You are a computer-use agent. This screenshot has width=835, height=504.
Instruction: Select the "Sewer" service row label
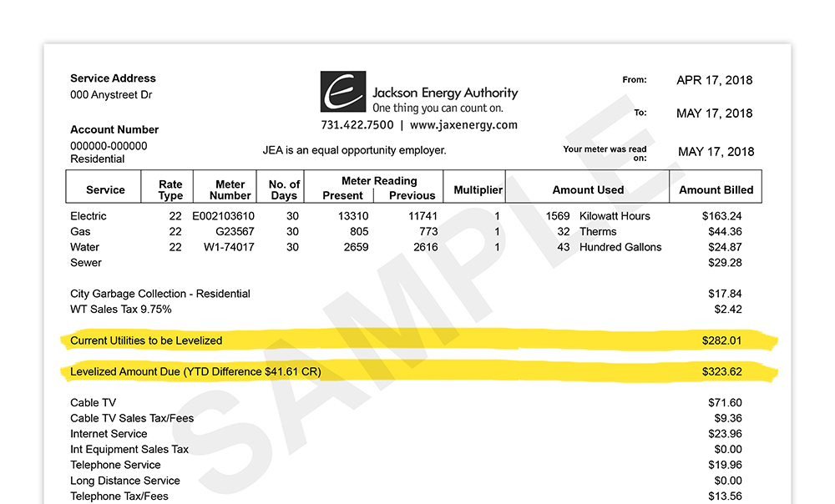click(86, 262)
